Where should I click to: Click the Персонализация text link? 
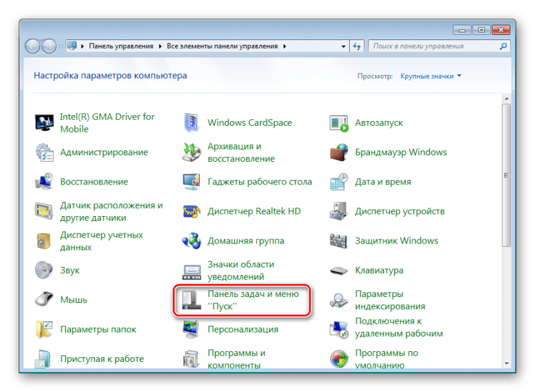tap(243, 329)
